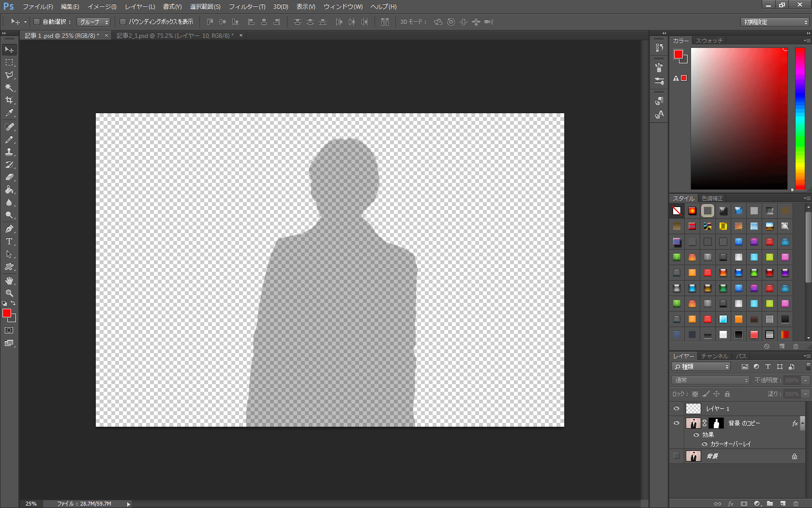Swap foreground and background colors
Image resolution: width=812 pixels, height=508 pixels.
tap(14, 303)
